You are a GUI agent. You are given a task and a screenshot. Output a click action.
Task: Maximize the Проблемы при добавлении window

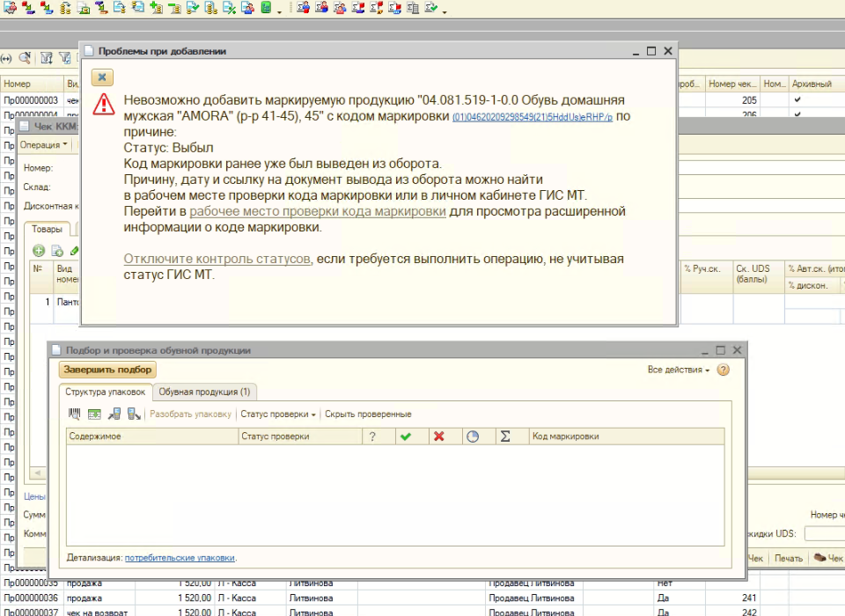pyautogui.click(x=651, y=51)
